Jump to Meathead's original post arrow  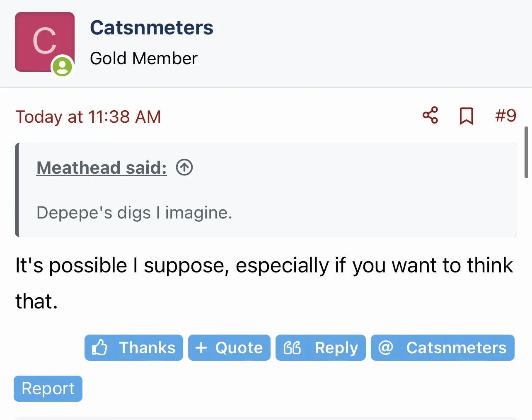(184, 168)
